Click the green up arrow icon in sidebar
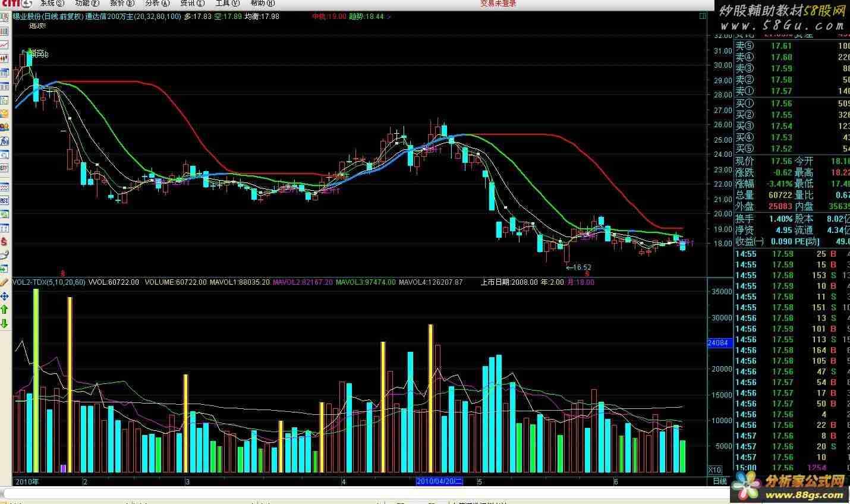This screenshot has height=504, width=850. click(x=5, y=310)
